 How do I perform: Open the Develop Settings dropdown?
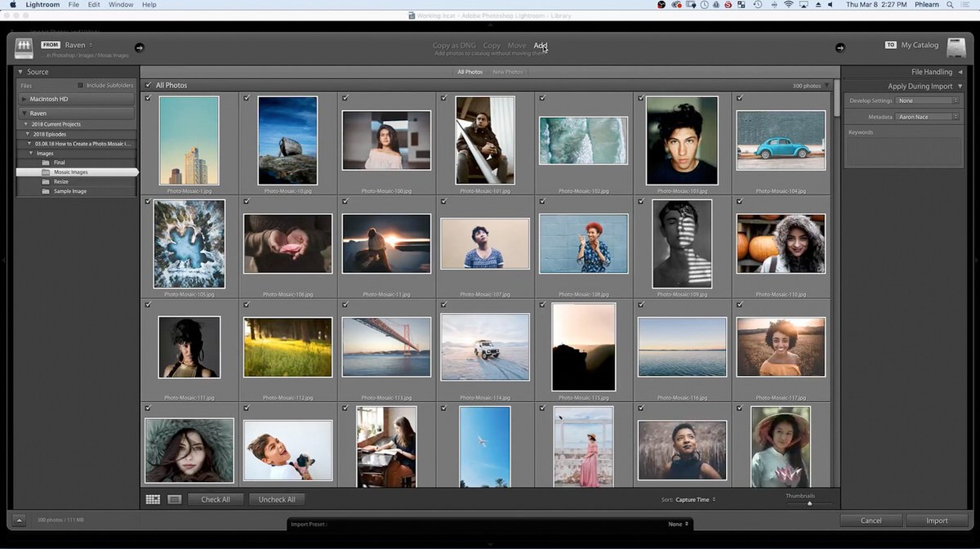click(927, 100)
